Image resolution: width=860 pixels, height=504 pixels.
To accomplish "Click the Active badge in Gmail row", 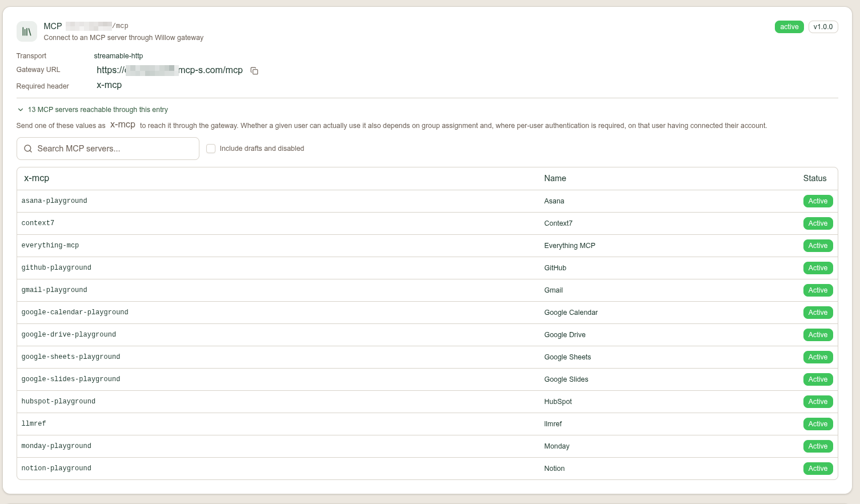I will [x=818, y=290].
